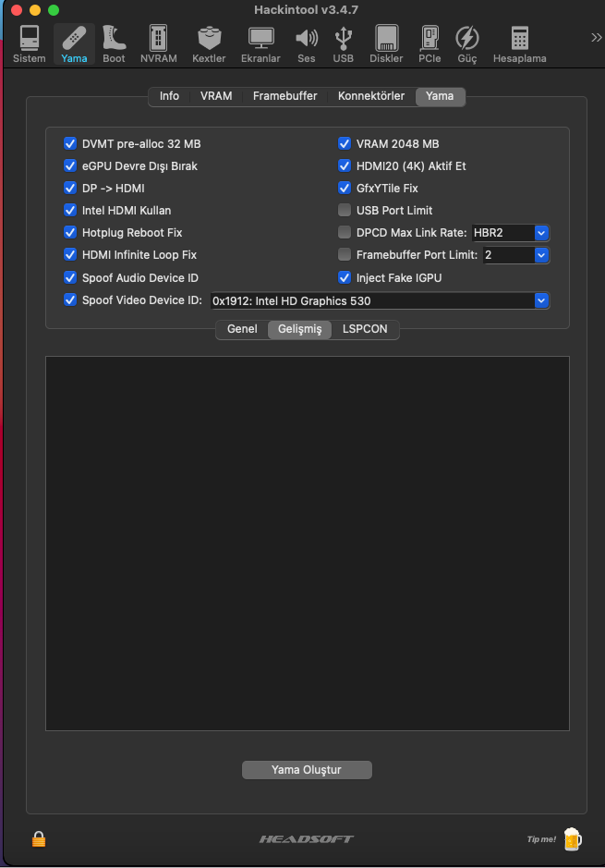The image size is (605, 868).
Task: Toggle the DP -> HDMI checkbox
Action: tap(70, 189)
